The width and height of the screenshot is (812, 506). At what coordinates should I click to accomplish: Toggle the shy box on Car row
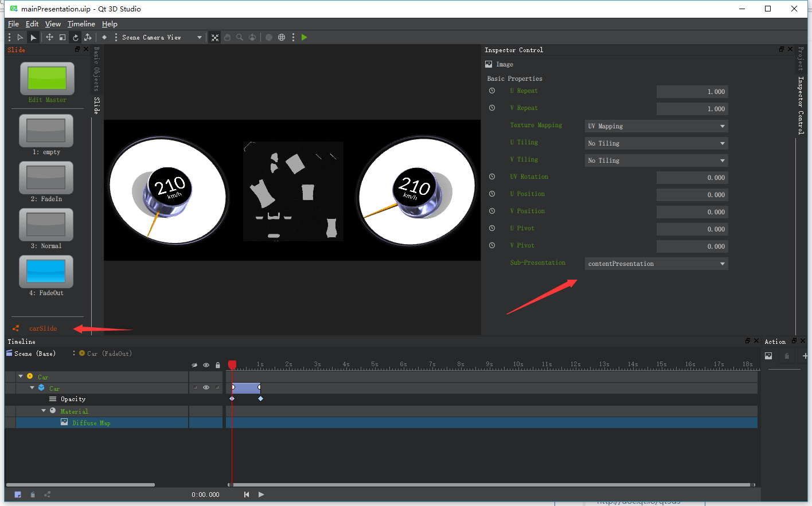(195, 388)
